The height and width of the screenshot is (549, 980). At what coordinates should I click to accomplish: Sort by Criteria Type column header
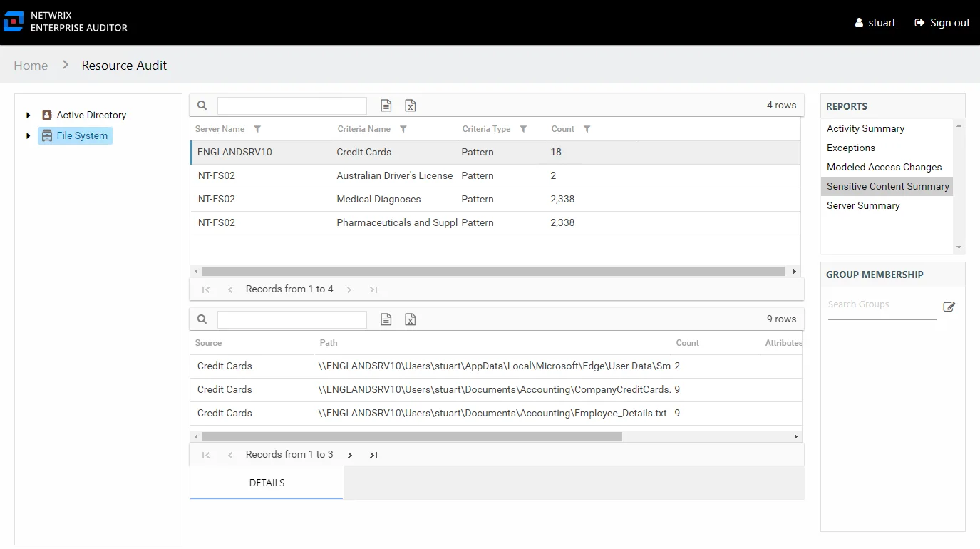486,129
